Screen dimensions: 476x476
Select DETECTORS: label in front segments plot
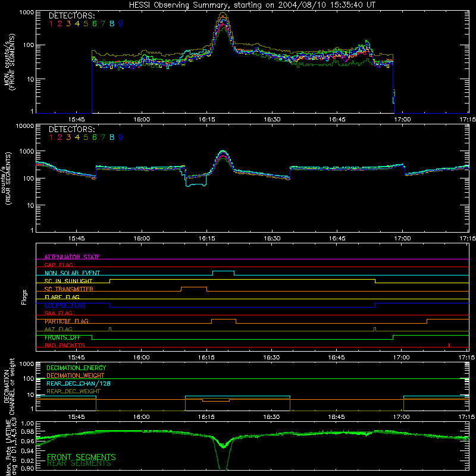pos(72,16)
